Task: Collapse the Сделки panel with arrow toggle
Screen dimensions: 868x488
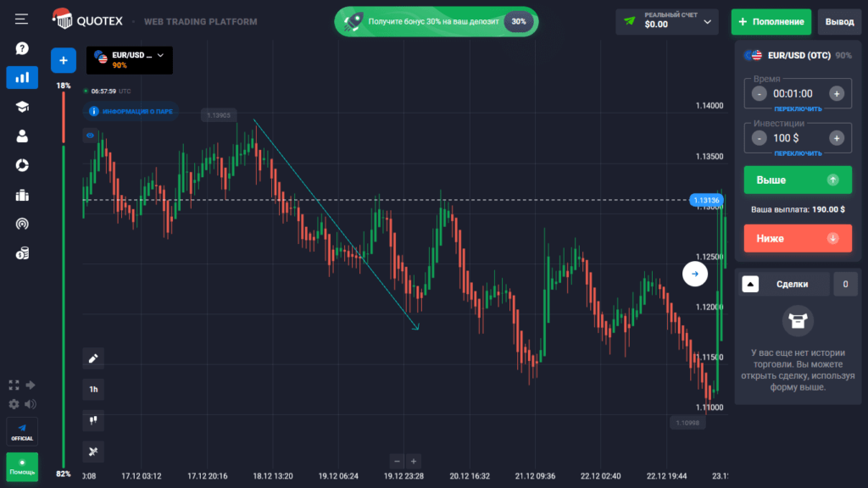Action: point(750,285)
